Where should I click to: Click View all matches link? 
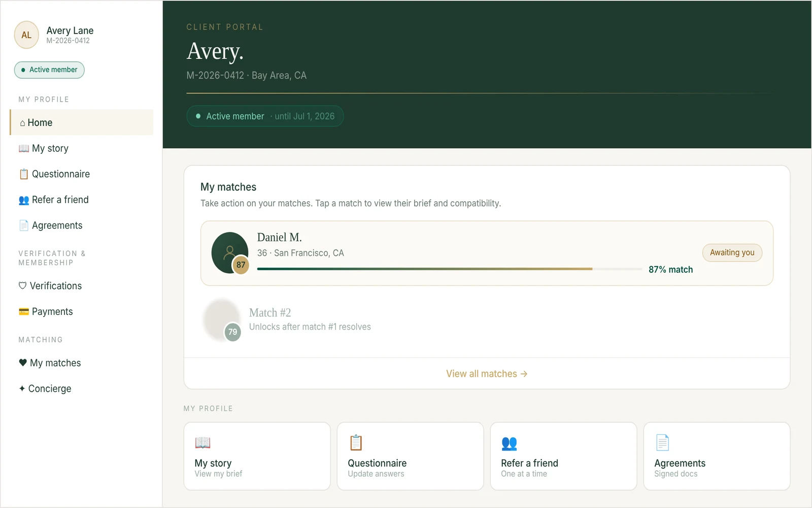(x=487, y=374)
